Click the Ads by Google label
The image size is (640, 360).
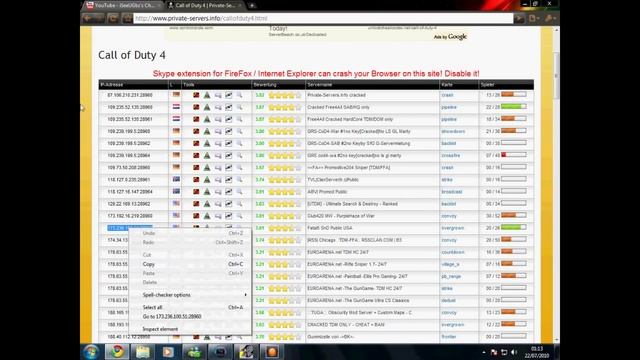click(x=450, y=37)
